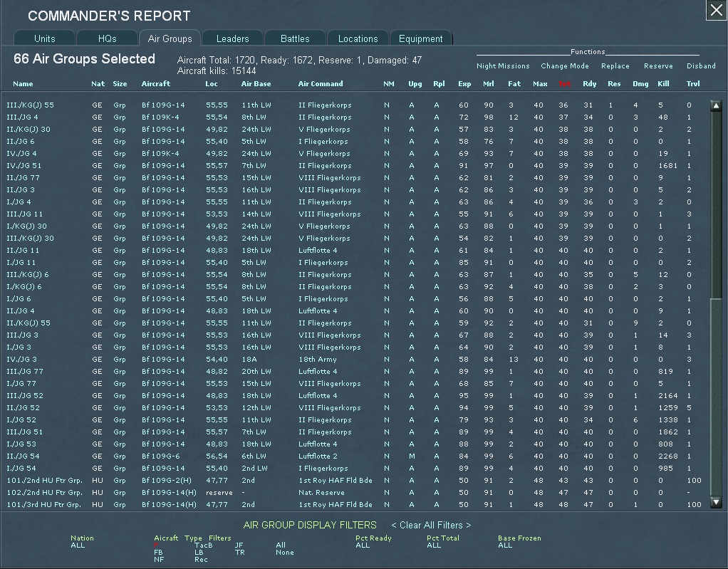This screenshot has height=569, width=728.
Task: Change the Nation filter value ALL
Action: tap(78, 545)
